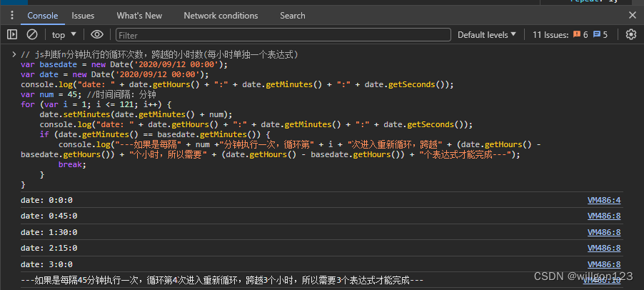Image resolution: width=644 pixels, height=290 pixels.
Task: Switch to the Console tab
Action: 43,16
